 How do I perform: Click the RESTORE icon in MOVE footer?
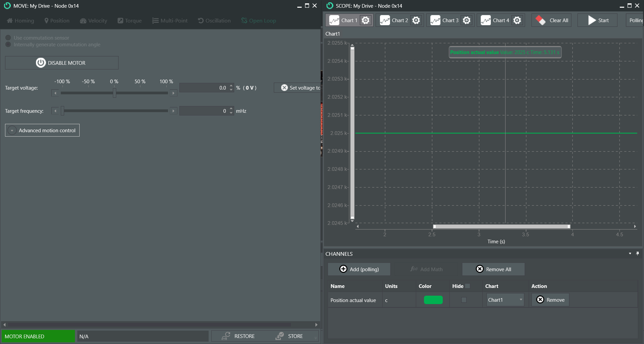(226, 336)
